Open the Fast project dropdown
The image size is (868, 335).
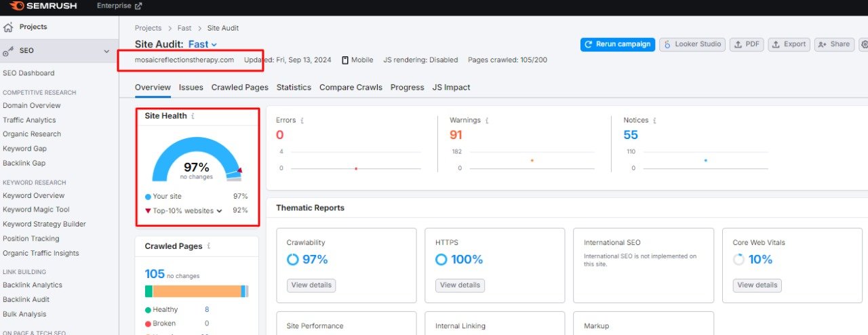click(203, 45)
